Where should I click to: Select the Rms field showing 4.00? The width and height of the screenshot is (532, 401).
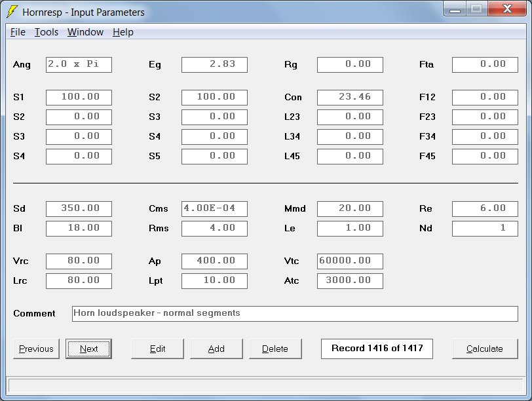click(x=214, y=229)
